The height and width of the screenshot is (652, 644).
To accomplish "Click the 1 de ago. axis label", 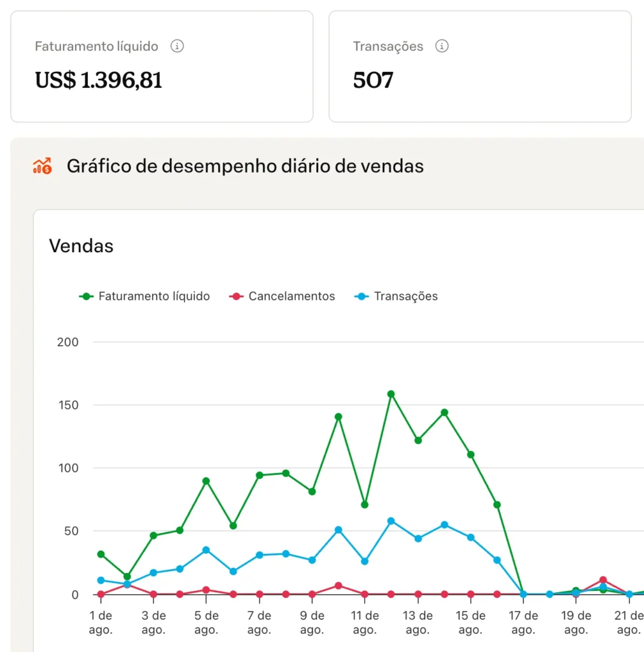I will click(101, 623).
